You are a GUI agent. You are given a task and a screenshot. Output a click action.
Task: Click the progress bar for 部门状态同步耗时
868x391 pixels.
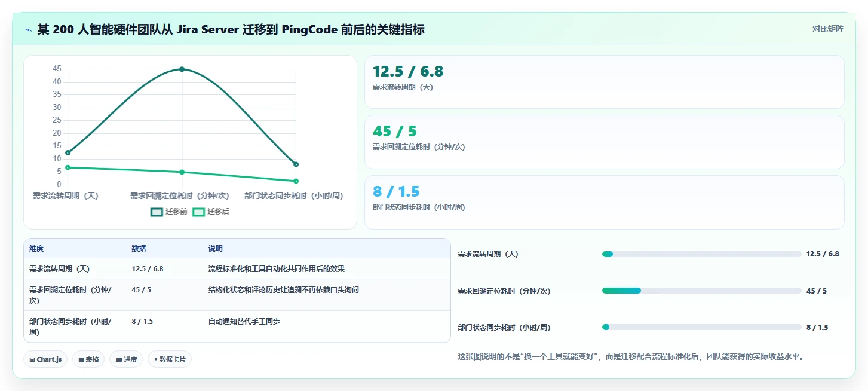pos(701,327)
